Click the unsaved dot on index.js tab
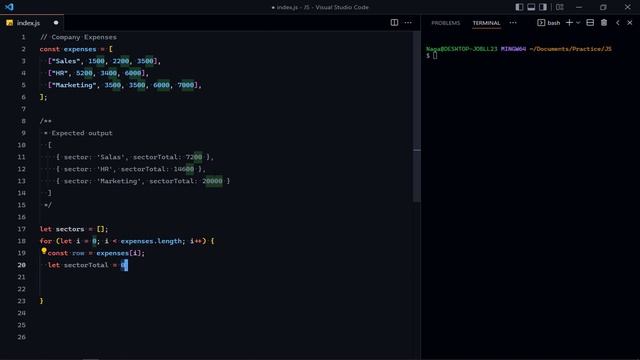The width and height of the screenshot is (640, 360). point(56,23)
